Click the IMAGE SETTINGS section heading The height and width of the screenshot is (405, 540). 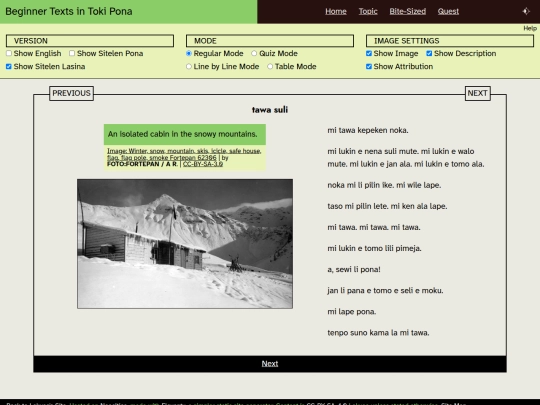[x=450, y=41]
